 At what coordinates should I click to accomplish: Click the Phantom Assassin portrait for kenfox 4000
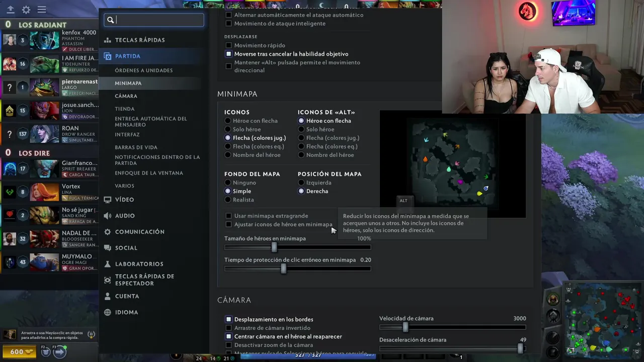coord(44,40)
